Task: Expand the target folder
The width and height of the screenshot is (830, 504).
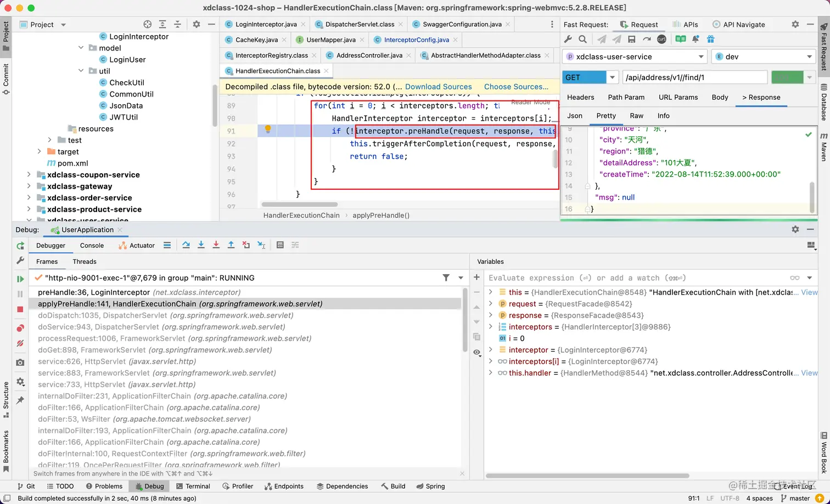Action: [39, 151]
